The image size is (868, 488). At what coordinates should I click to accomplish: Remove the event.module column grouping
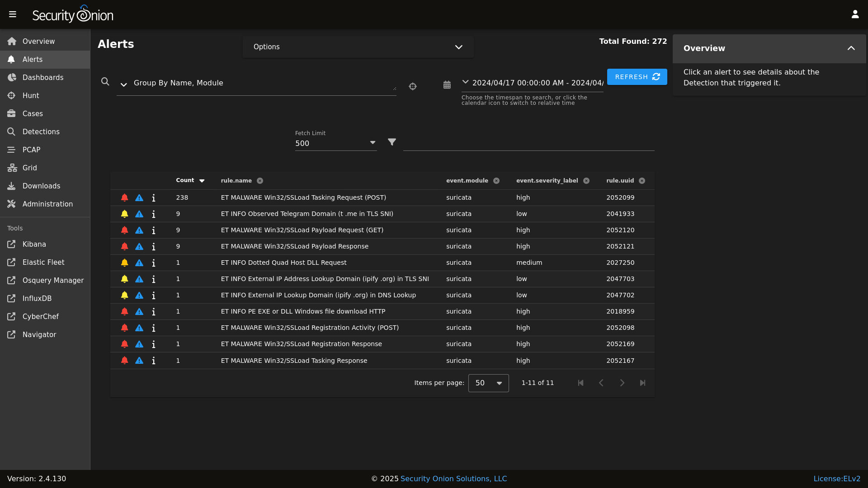pos(496,181)
